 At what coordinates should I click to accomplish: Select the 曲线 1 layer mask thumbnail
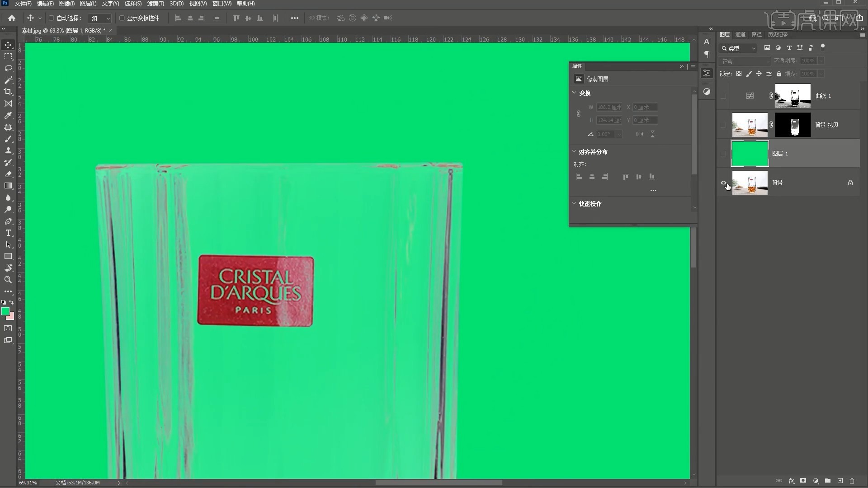(793, 96)
